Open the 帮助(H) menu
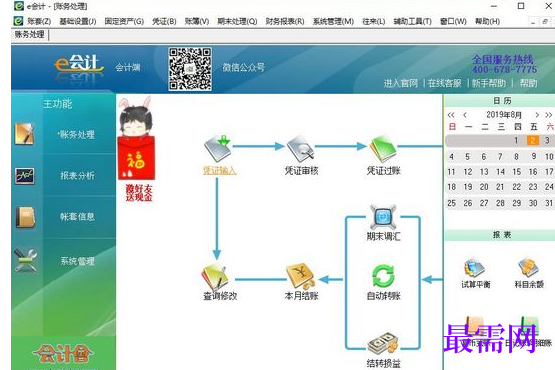 coord(487,21)
